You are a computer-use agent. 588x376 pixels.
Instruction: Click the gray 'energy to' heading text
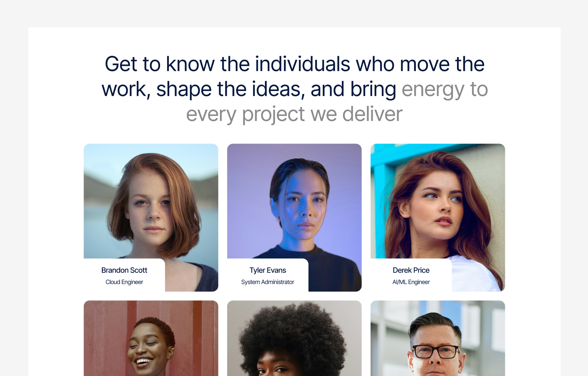click(x=445, y=89)
